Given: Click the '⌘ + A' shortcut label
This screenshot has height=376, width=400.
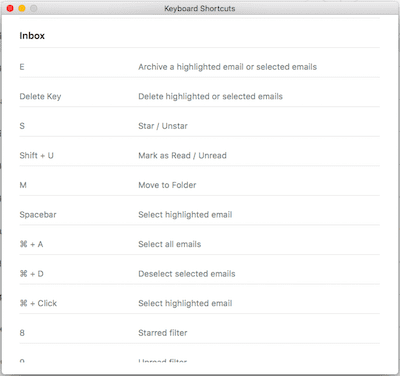Looking at the screenshot, I should click(31, 244).
